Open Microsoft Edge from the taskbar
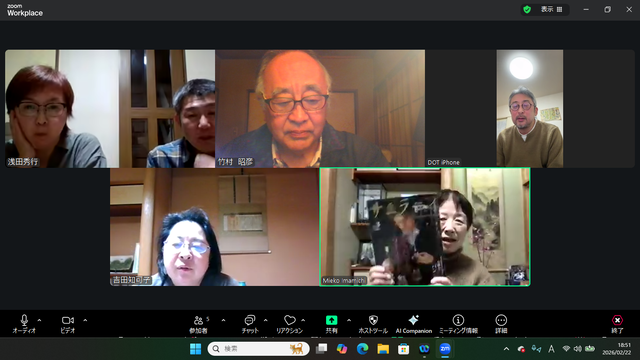Viewport: 640px width, 360px height. pyautogui.click(x=362, y=349)
